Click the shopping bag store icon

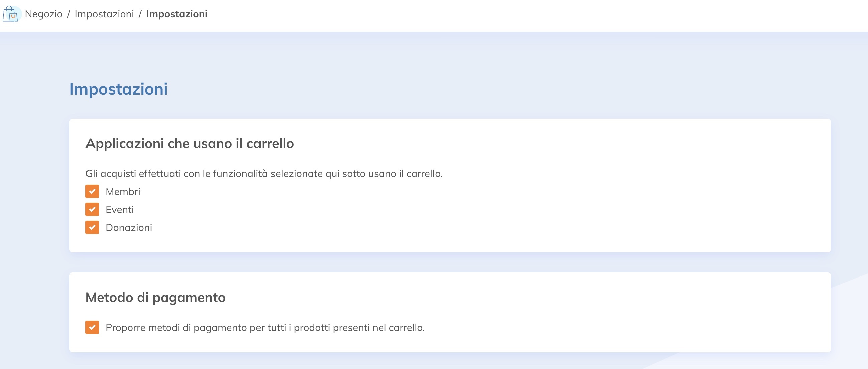[x=11, y=14]
